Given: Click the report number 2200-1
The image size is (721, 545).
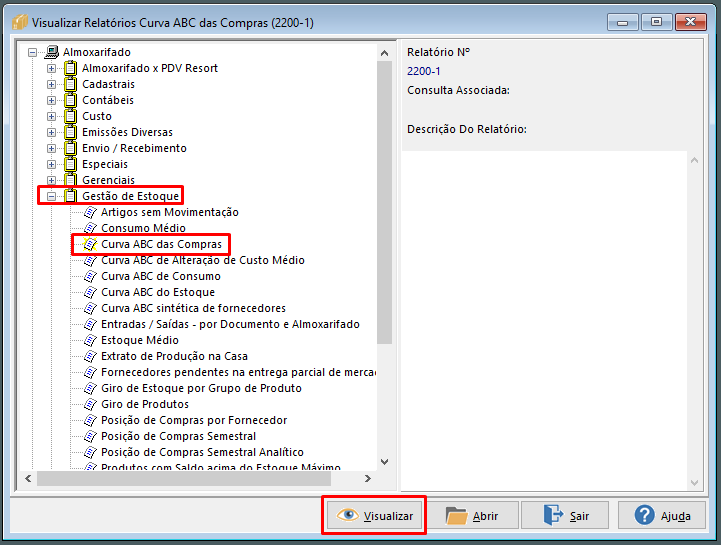Looking at the screenshot, I should [x=423, y=71].
